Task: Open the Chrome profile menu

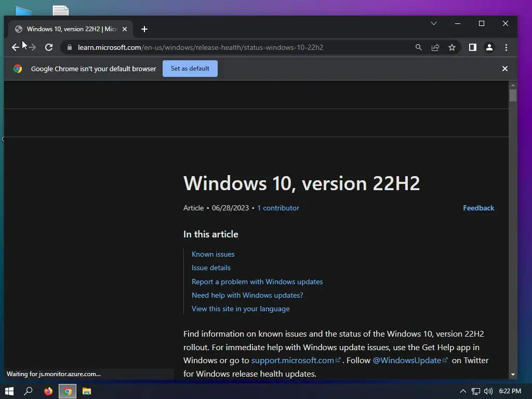Action: click(489, 47)
